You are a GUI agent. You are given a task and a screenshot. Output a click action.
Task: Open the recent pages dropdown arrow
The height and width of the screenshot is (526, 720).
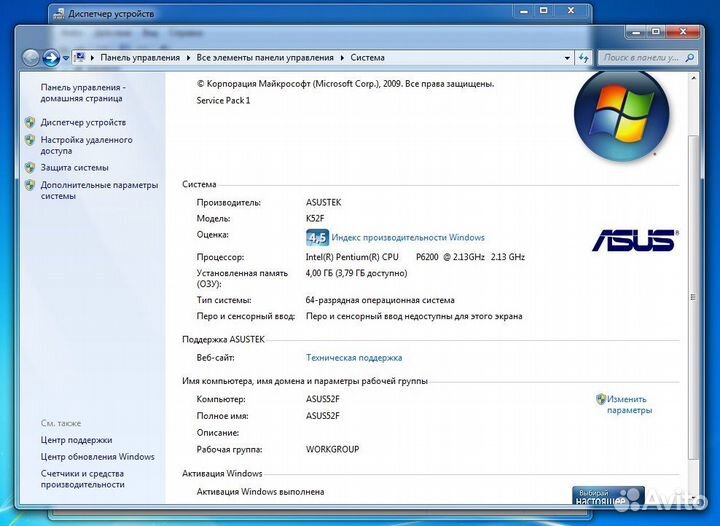pos(66,58)
